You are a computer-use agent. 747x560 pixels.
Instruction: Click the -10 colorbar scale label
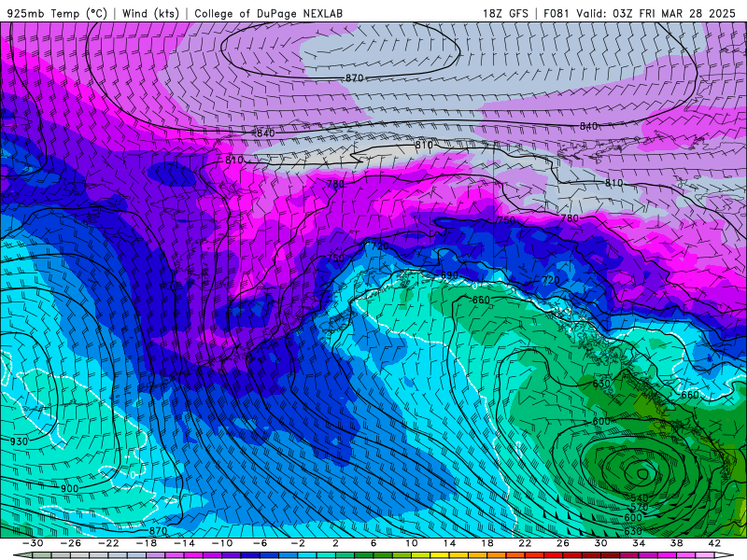tap(221, 543)
